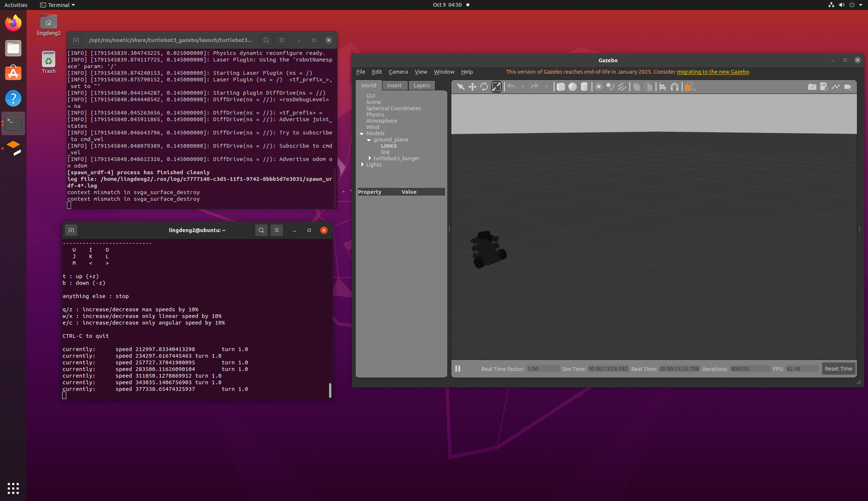
Task: Open the undo history dropdown arrow
Action: [523, 87]
